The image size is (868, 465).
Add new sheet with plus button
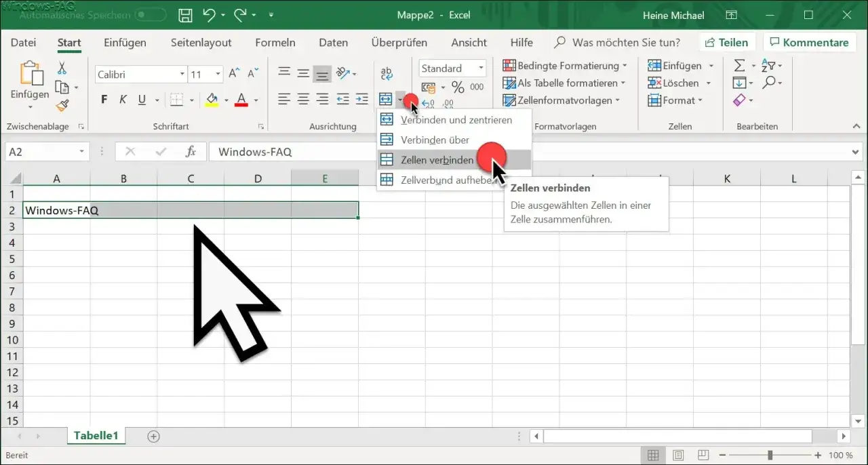[x=153, y=437]
